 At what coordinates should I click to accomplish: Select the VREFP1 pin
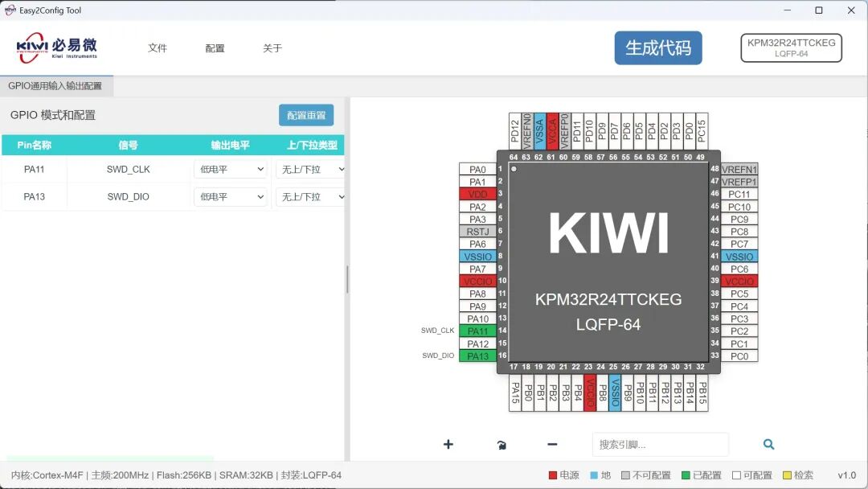click(739, 182)
